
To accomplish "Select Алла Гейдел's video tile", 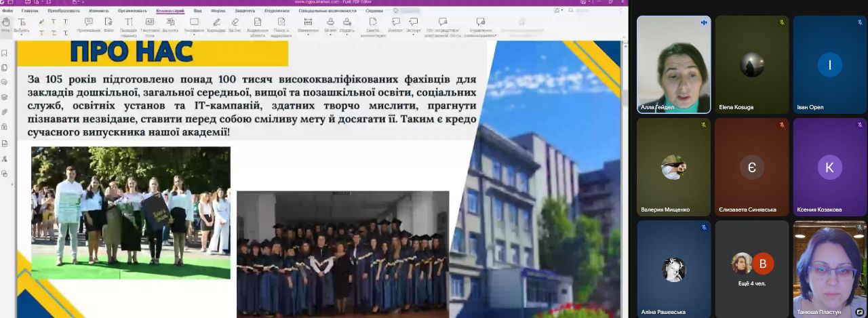I will tap(673, 64).
